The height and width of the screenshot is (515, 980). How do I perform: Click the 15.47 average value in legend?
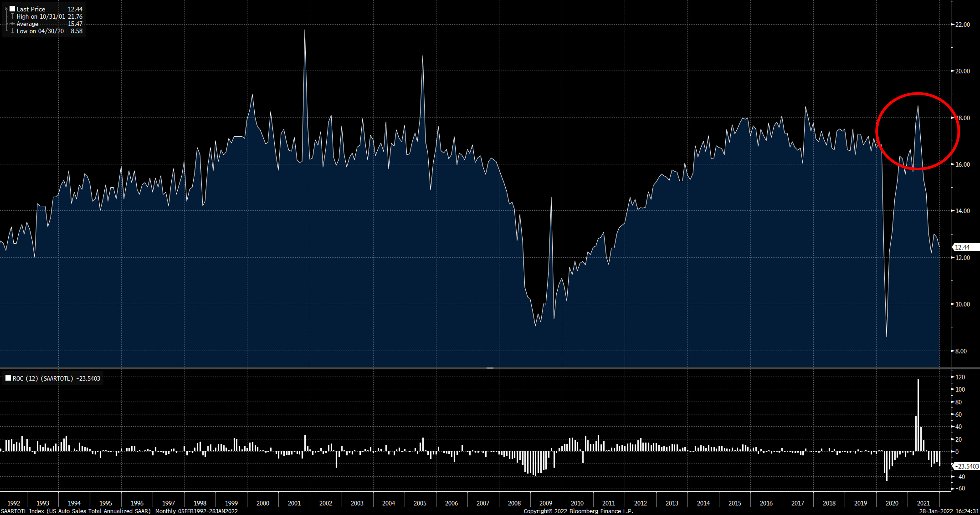pos(75,24)
